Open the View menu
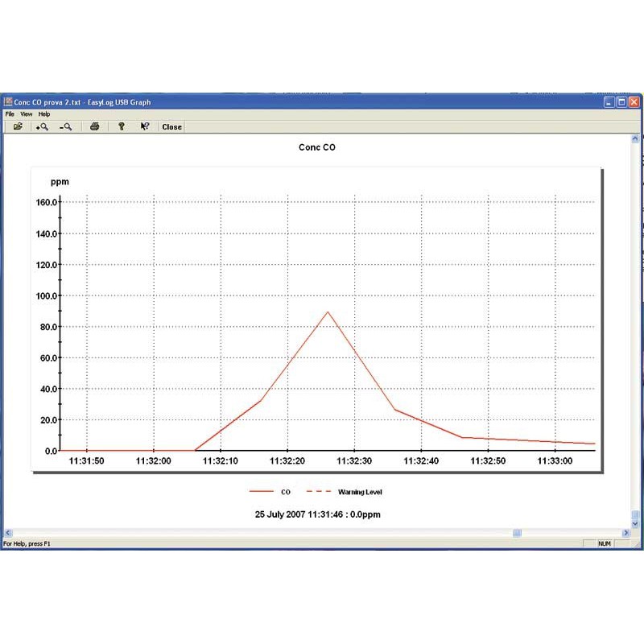 point(27,114)
